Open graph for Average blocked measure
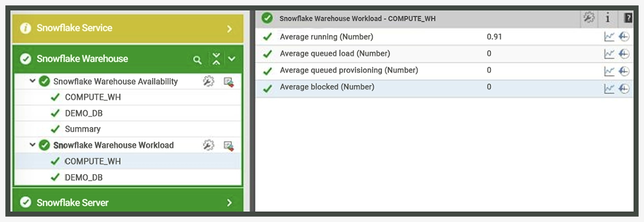This screenshot has height=222, width=644. tap(609, 88)
